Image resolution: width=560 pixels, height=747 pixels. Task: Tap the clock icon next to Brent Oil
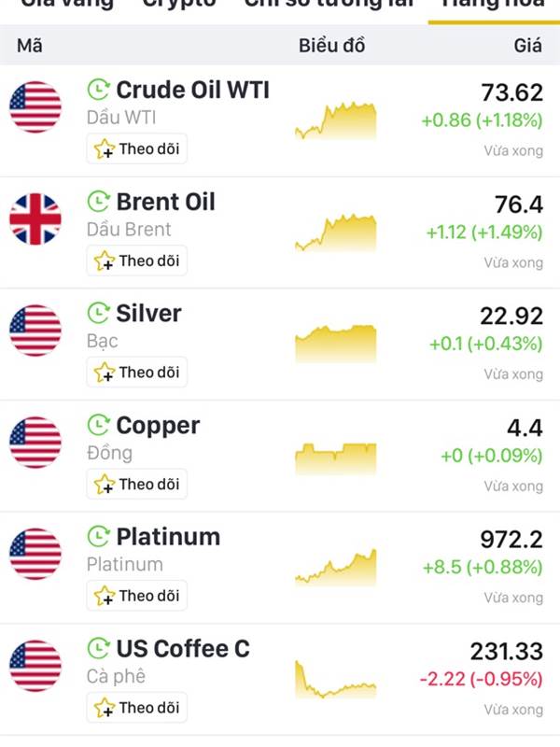pyautogui.click(x=99, y=202)
